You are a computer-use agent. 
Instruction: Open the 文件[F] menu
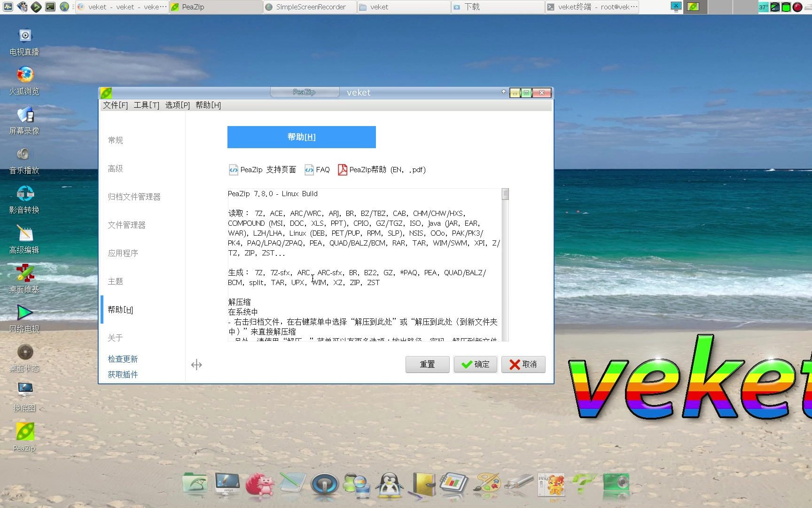pos(115,105)
